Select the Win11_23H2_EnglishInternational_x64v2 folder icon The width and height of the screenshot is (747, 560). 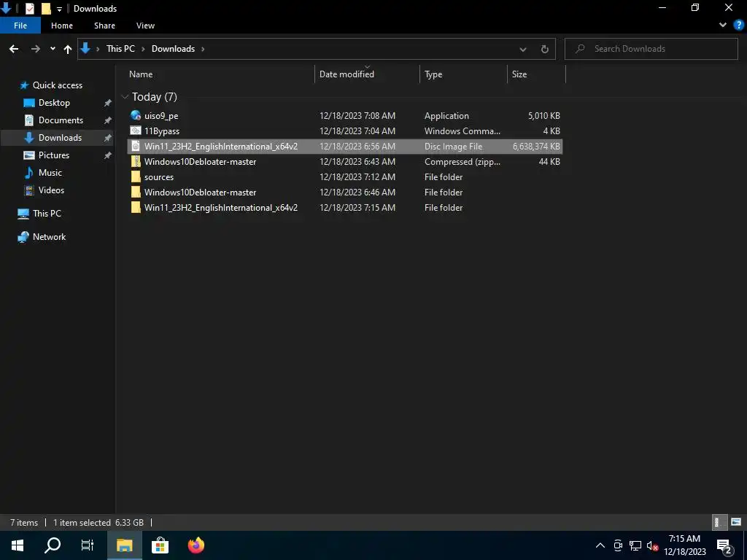[136, 207]
